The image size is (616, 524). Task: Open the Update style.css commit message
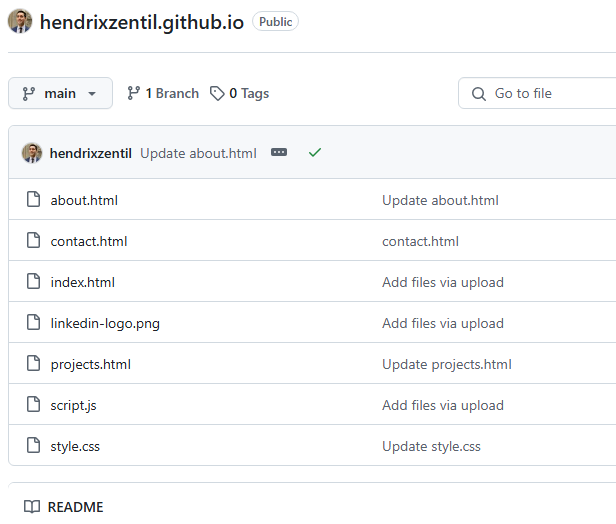(x=431, y=446)
